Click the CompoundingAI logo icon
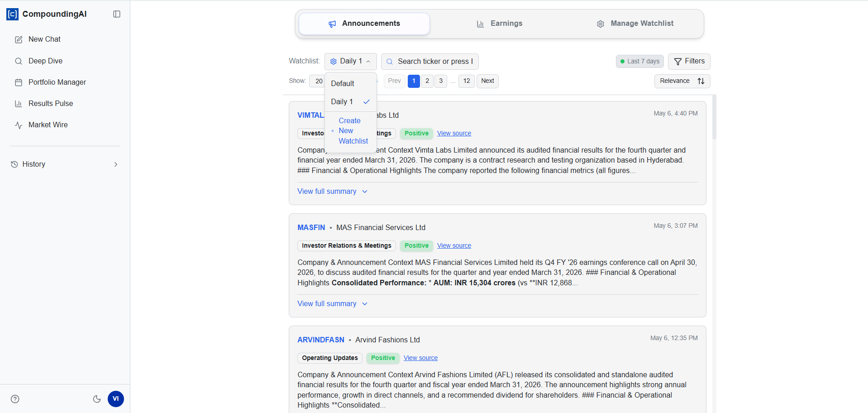 point(12,14)
